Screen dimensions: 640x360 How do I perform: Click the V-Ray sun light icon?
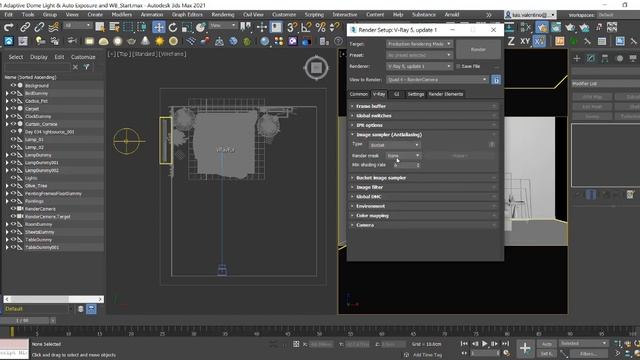click(159, 41)
